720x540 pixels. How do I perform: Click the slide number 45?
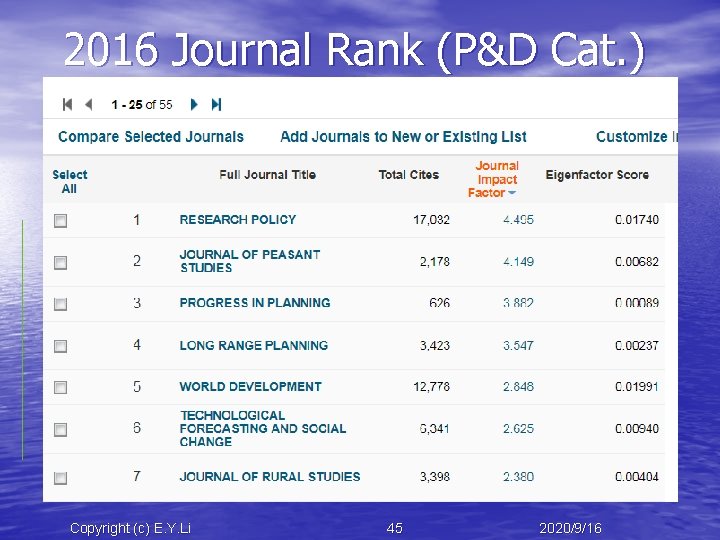click(394, 529)
